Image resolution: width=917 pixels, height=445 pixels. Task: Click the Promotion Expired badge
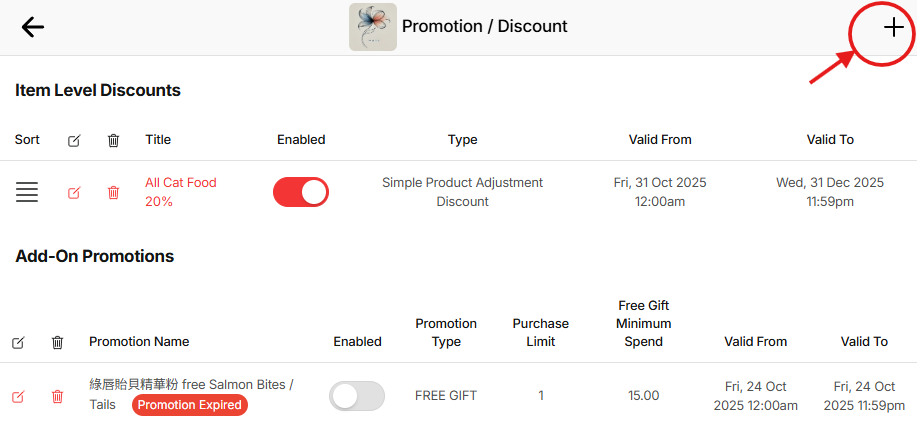190,405
